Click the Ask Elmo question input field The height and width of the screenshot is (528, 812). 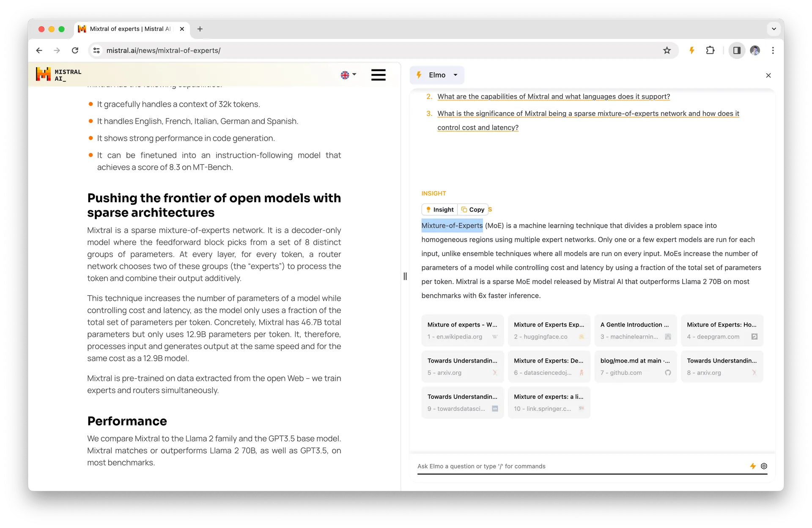click(x=579, y=466)
